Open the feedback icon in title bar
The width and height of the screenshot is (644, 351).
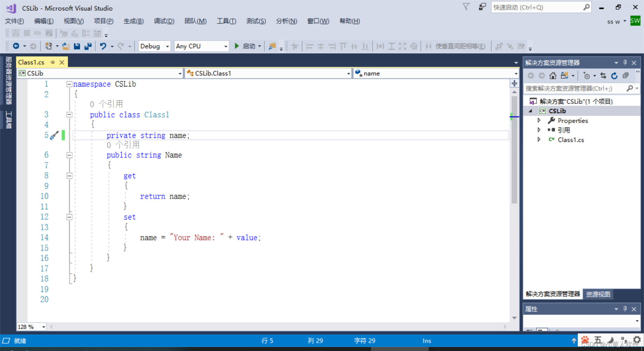(x=482, y=7)
